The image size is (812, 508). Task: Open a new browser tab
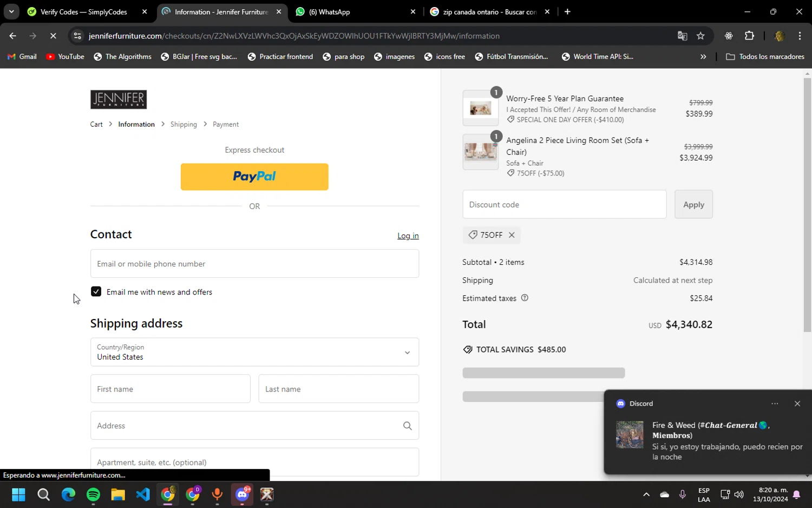click(567, 11)
